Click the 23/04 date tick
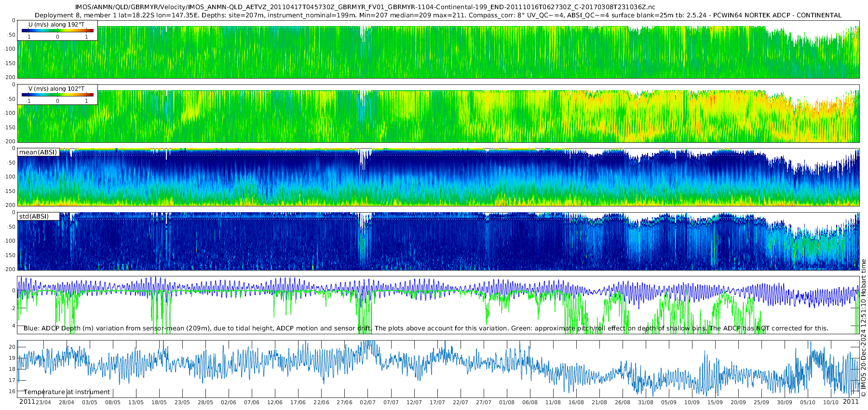 pos(43,402)
